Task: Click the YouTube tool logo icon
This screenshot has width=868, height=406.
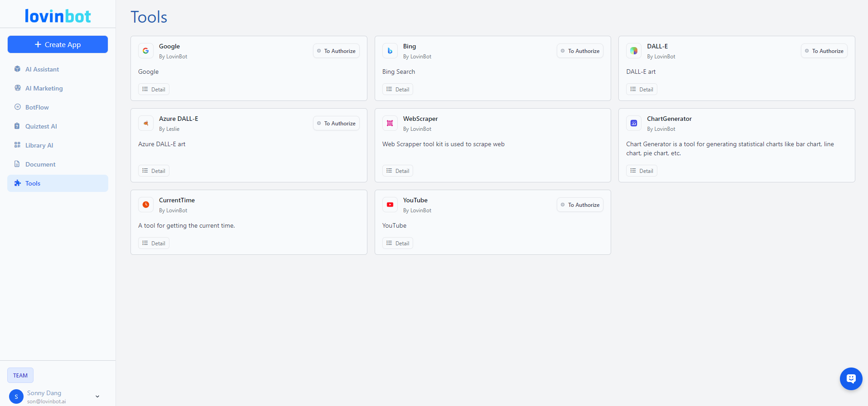Action: pos(390,205)
